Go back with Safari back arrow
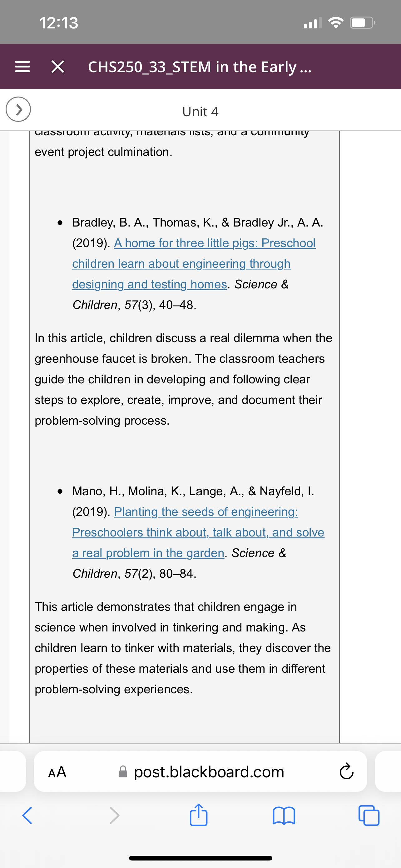 (27, 816)
